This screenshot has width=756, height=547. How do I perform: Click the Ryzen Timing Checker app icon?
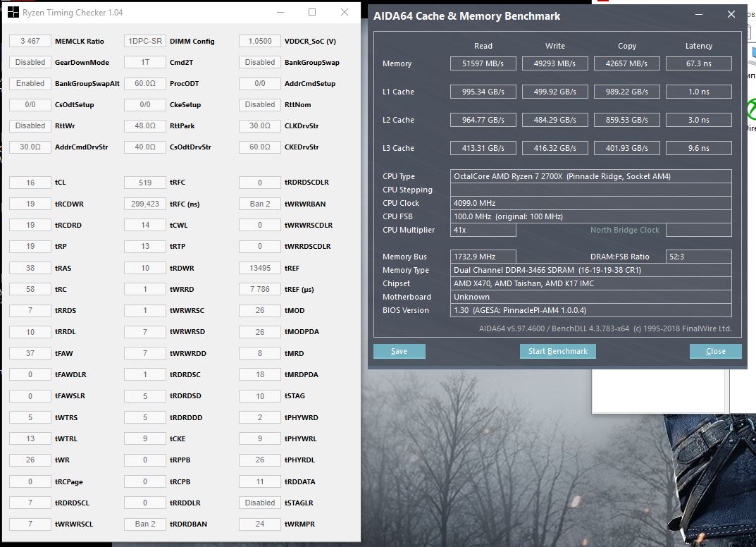(13, 13)
